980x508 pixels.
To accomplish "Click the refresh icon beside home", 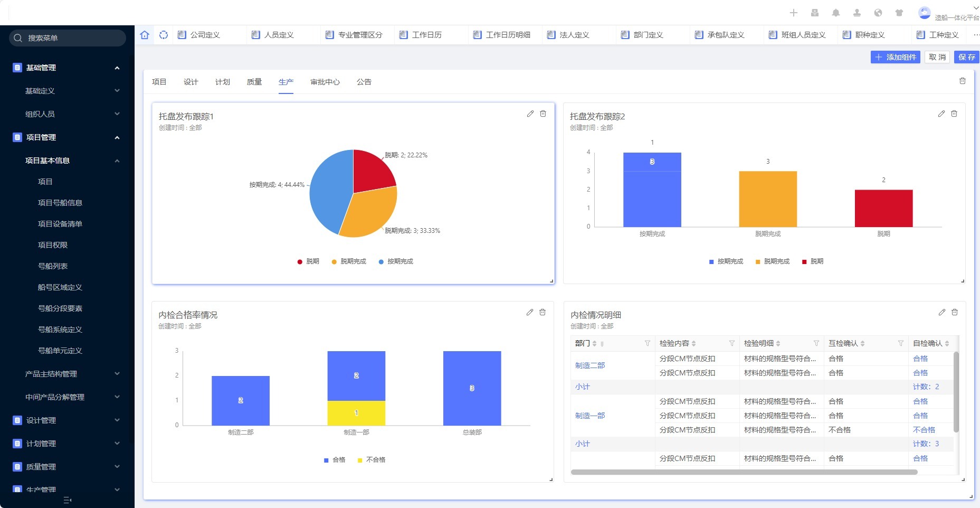I will click(164, 35).
